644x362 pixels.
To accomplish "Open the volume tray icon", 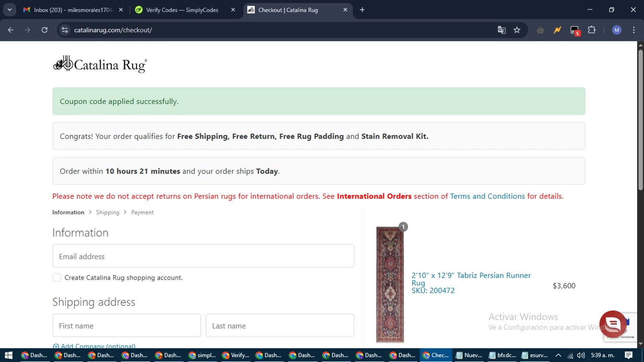I will pyautogui.click(x=581, y=355).
